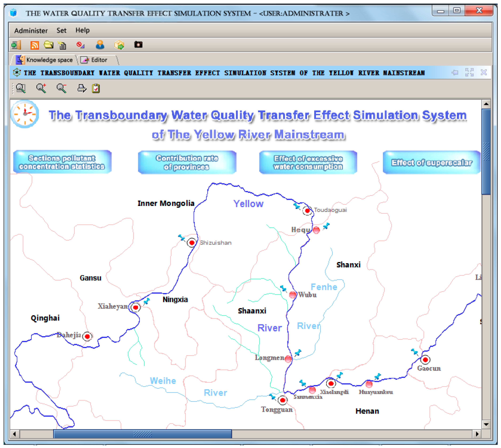Click Contribution rate of provinces button
The width and height of the screenshot is (501, 448).
(x=187, y=162)
